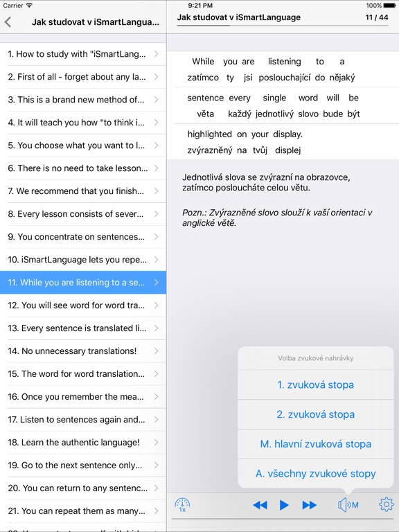The height and width of the screenshot is (532, 399).
Task: Select "A. všechny zvukové stopy"
Action: point(316,473)
